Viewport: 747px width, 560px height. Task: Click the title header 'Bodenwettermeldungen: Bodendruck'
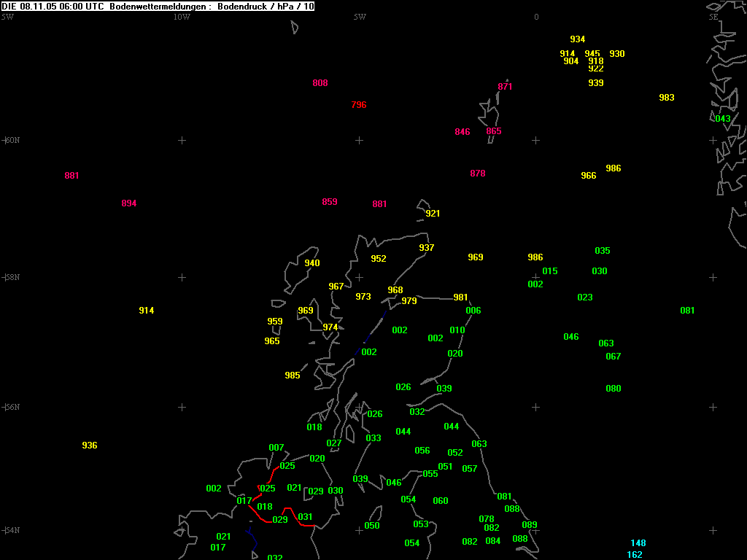tap(159, 6)
